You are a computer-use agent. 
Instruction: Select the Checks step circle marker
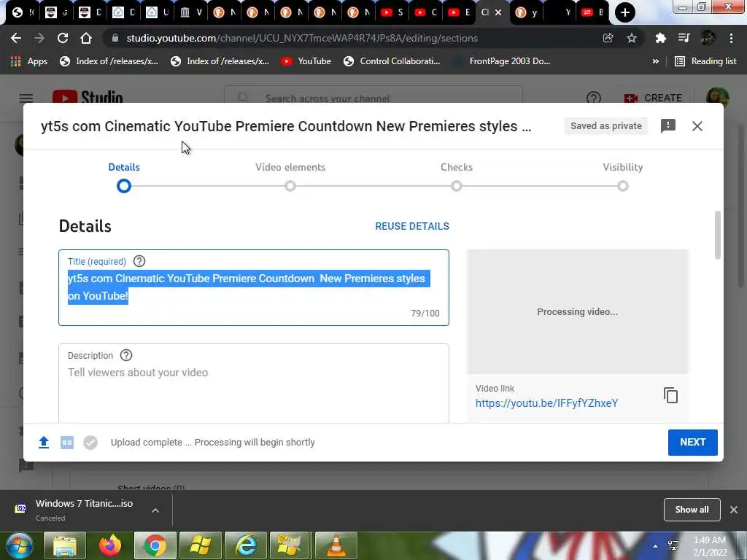coord(457,186)
